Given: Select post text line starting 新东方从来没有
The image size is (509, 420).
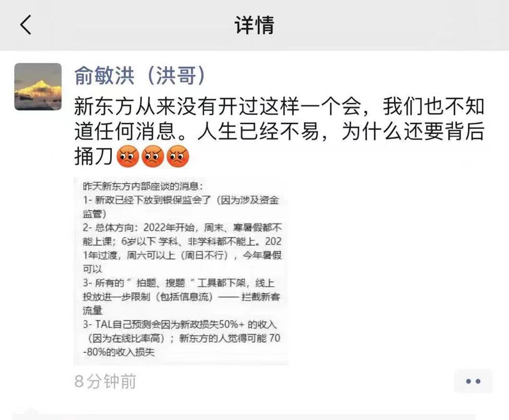Looking at the screenshot, I should pos(279,106).
